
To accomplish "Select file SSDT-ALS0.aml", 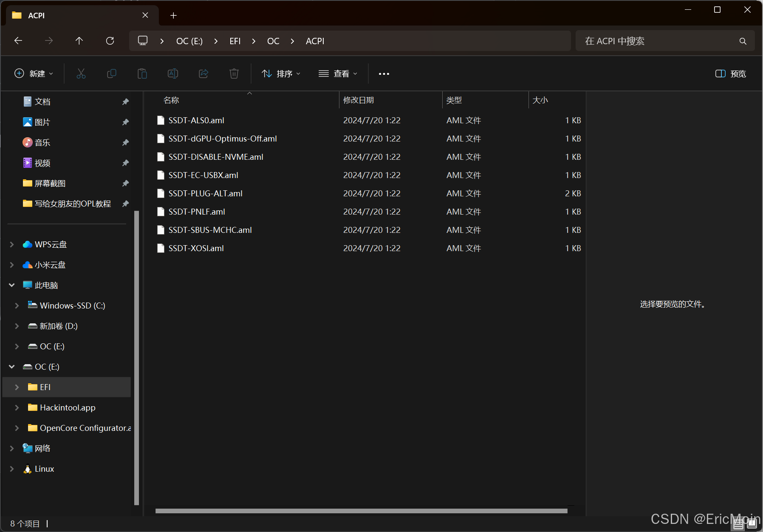I will [196, 120].
